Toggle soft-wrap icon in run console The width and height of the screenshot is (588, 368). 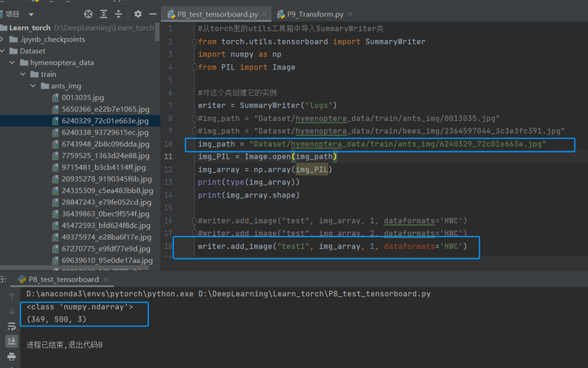point(12,326)
